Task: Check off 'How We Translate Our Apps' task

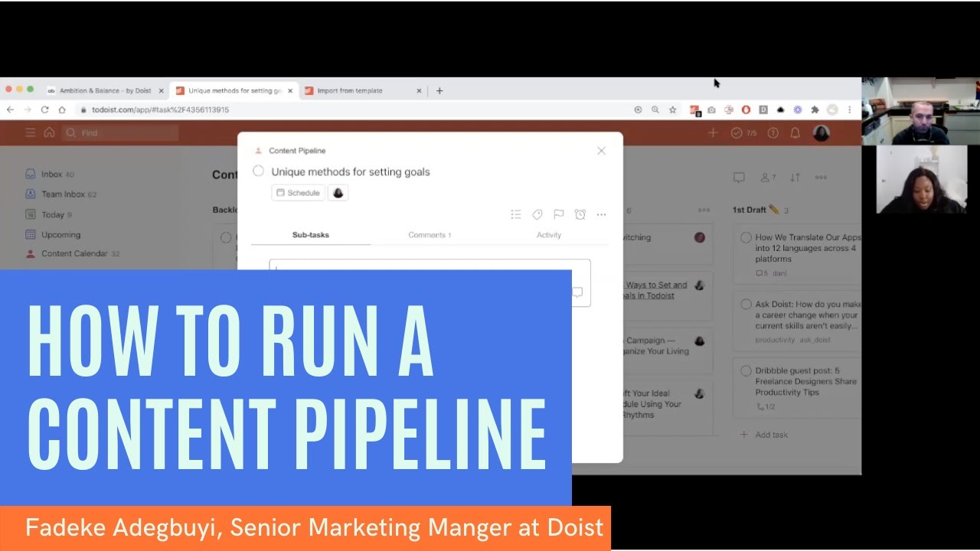Action: (x=746, y=238)
